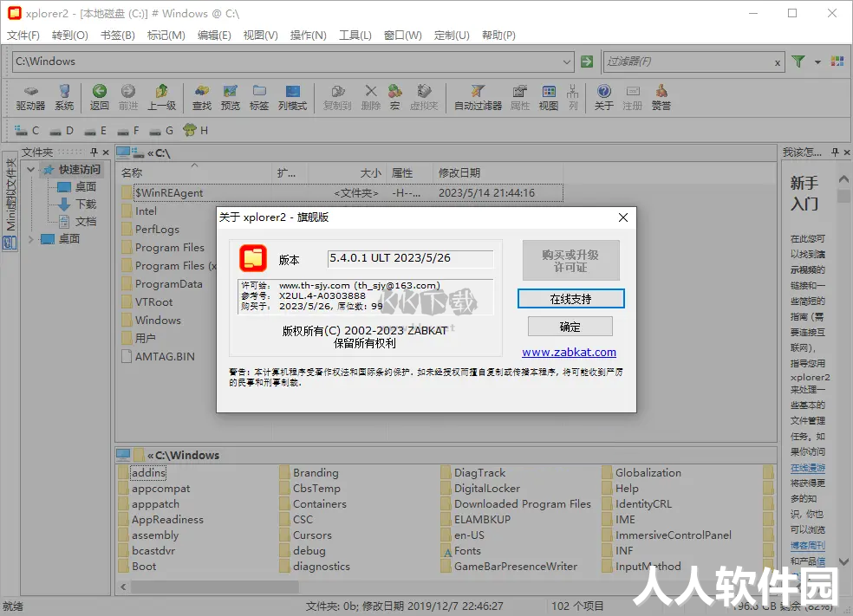
Task: Open the filter funnel dropdown arrow
Action: (817, 62)
